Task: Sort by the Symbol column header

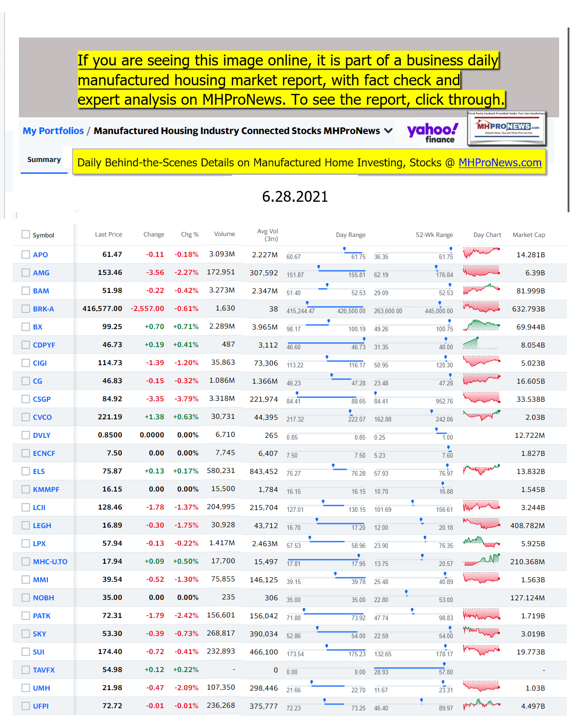Action: point(43,235)
